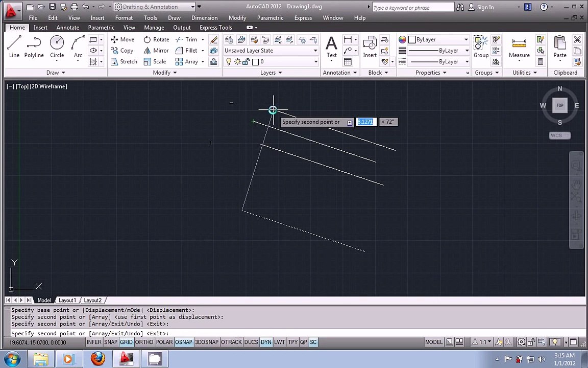Click the search keyword input field
The height and width of the screenshot is (368, 588).
click(x=413, y=7)
